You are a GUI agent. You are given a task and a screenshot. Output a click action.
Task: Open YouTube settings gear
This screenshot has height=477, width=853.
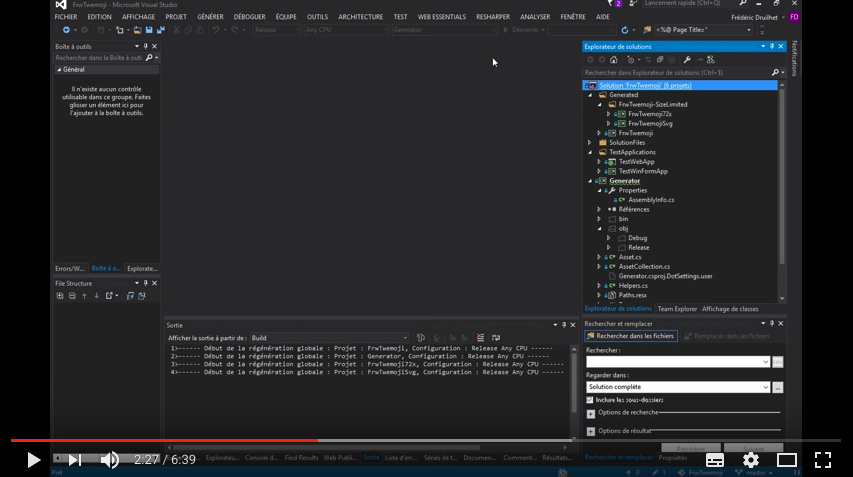(751, 460)
